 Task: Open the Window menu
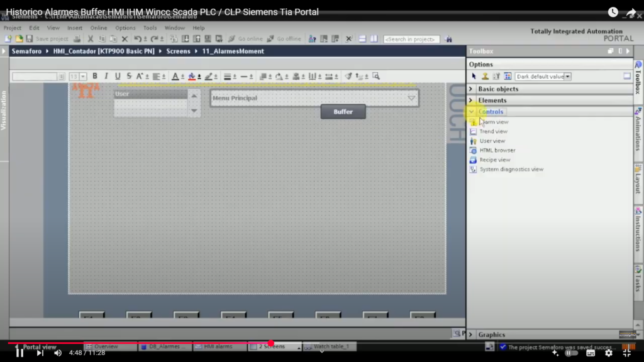[x=175, y=28]
